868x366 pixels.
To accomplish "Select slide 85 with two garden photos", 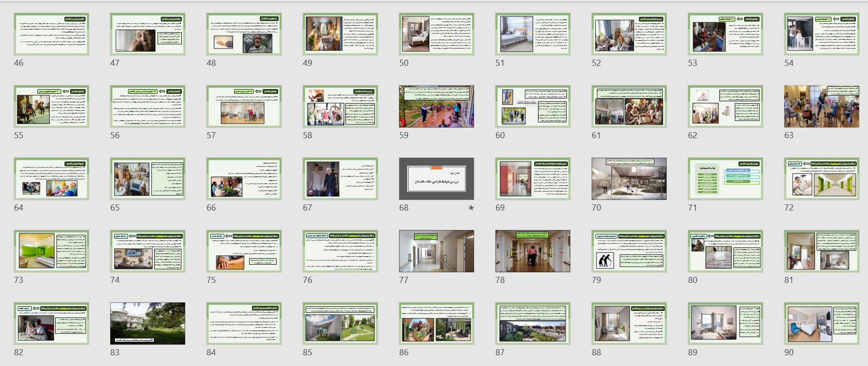I will [x=340, y=324].
